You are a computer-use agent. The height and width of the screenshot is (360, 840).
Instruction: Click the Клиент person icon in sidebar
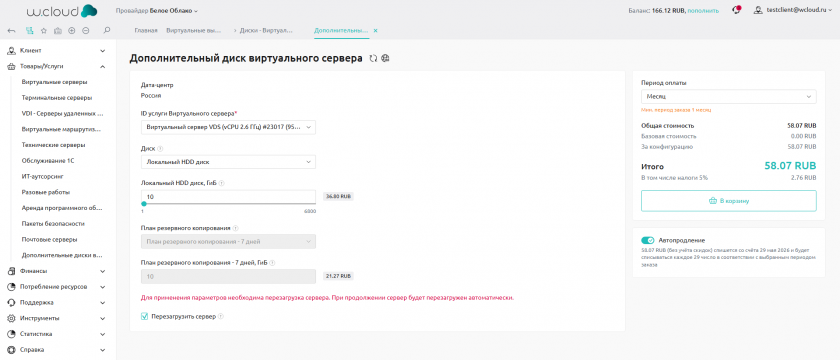pyautogui.click(x=11, y=51)
